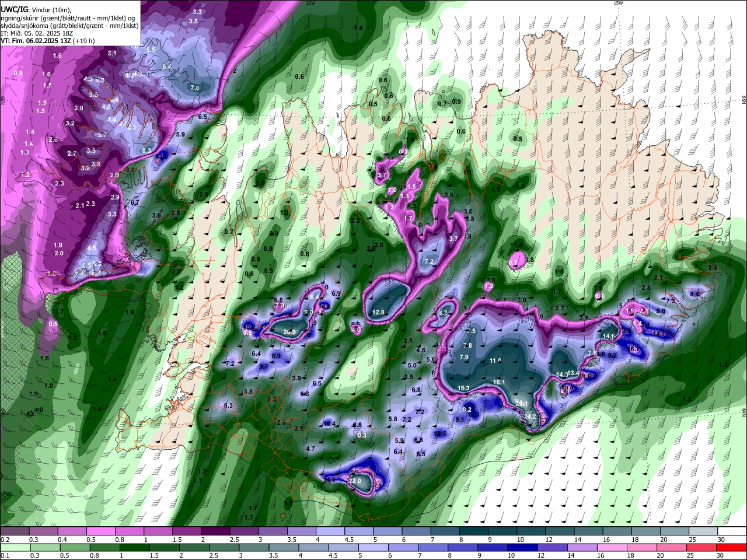Click the pale mint first swatch of rain legend
747x560 pixels.
coord(14,547)
